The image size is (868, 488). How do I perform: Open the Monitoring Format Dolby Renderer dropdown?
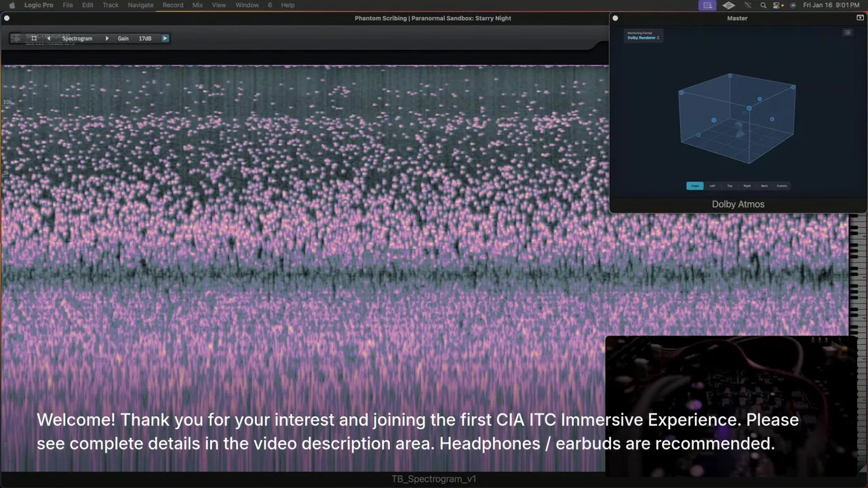(x=643, y=38)
